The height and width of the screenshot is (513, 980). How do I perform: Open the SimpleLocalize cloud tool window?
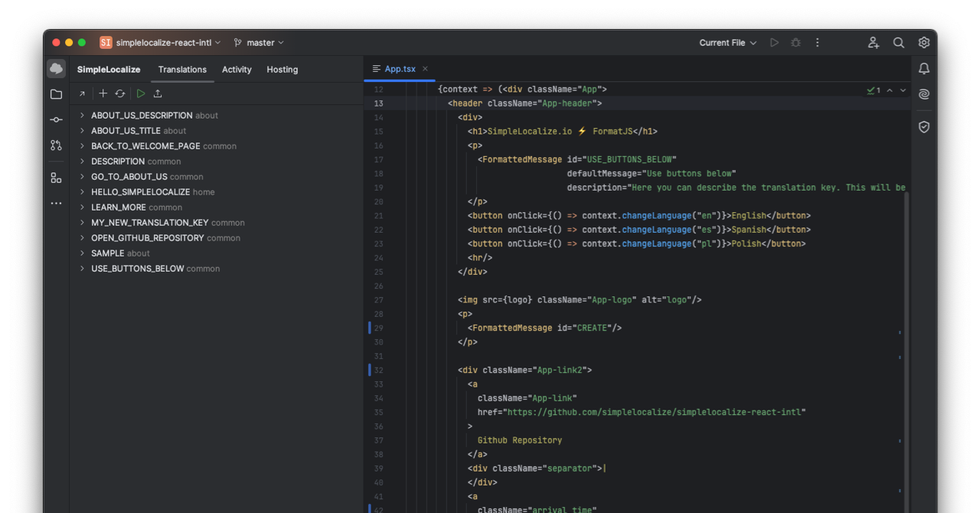[x=56, y=69]
